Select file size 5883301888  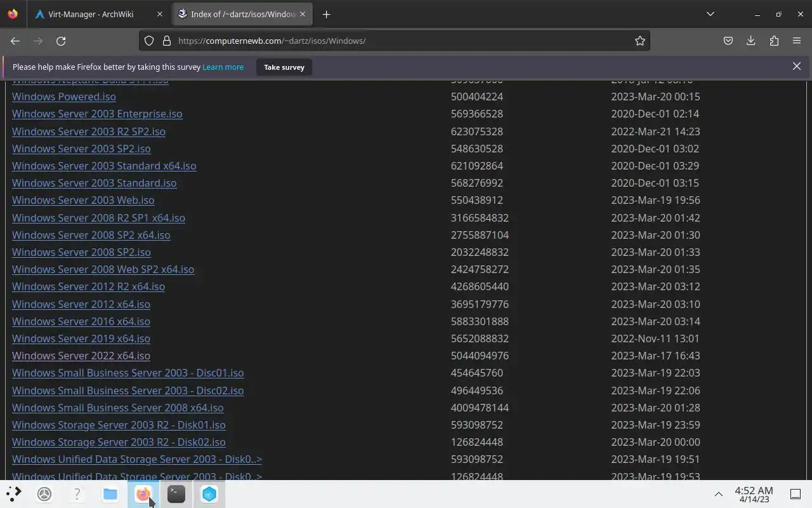pos(480,321)
